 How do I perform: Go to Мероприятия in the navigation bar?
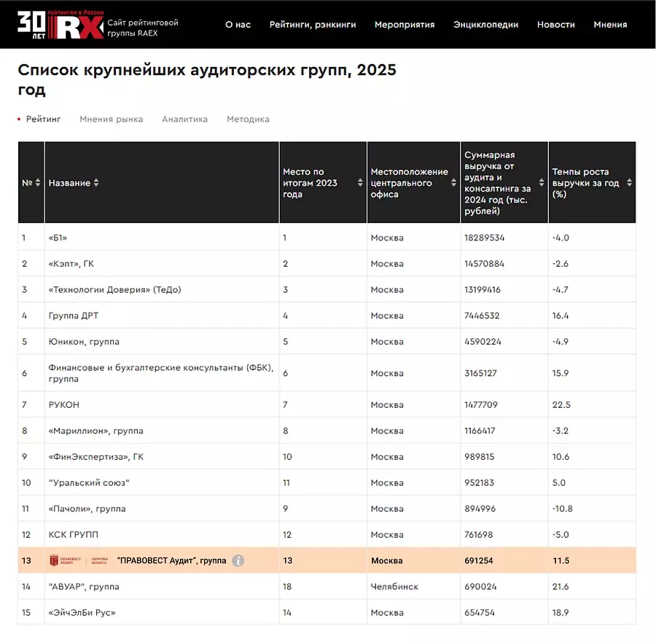(405, 25)
